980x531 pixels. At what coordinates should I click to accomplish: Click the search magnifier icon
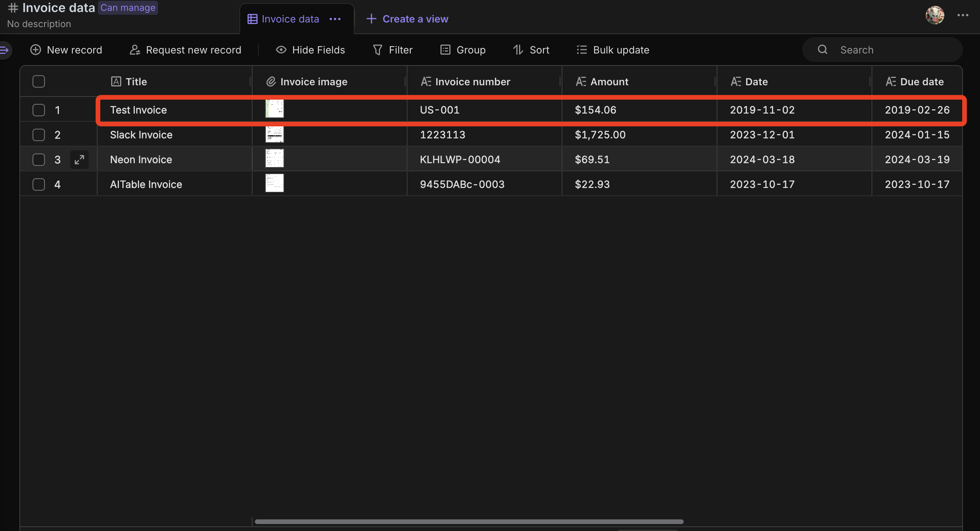click(822, 50)
